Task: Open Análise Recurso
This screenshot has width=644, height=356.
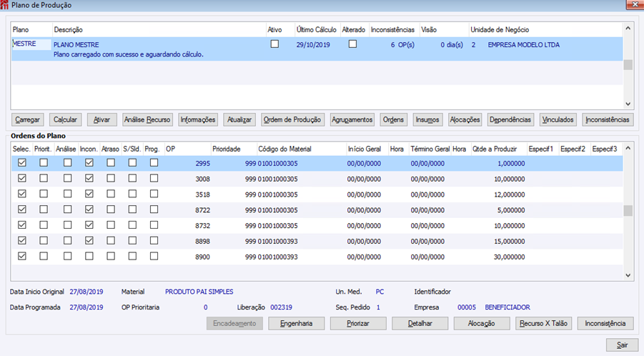Action: tap(147, 119)
